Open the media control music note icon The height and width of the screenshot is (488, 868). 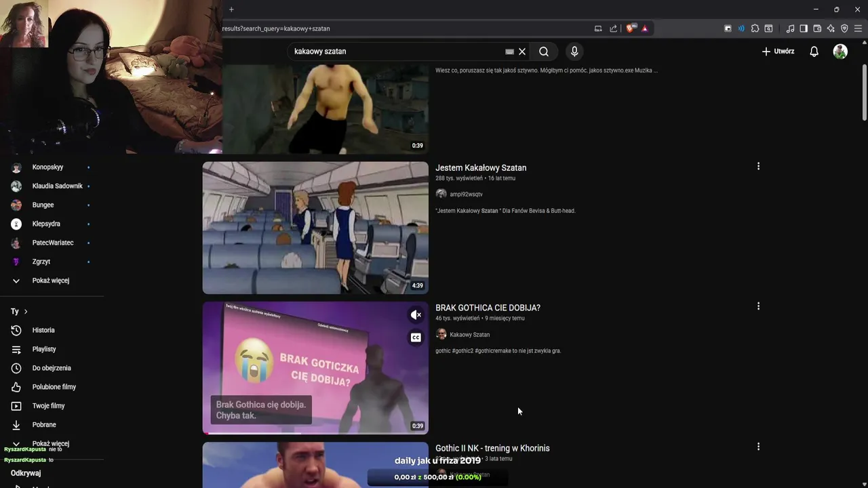(x=790, y=28)
